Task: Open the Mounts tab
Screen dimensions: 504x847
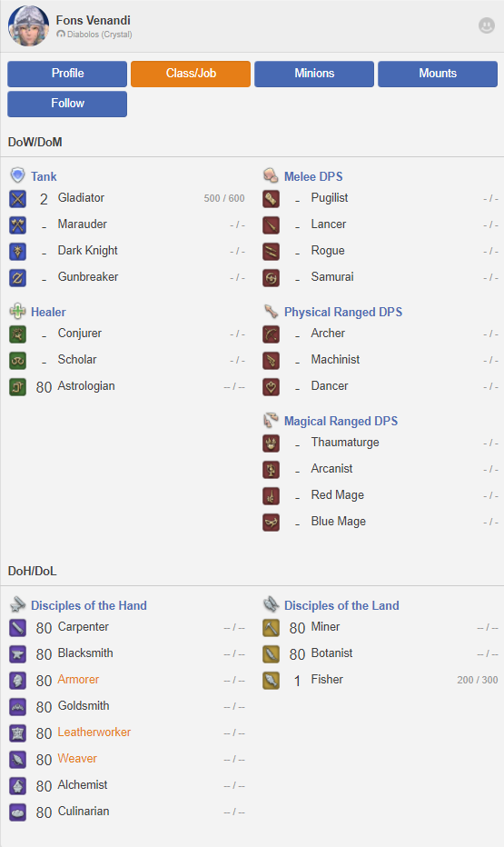Action: pos(438,74)
